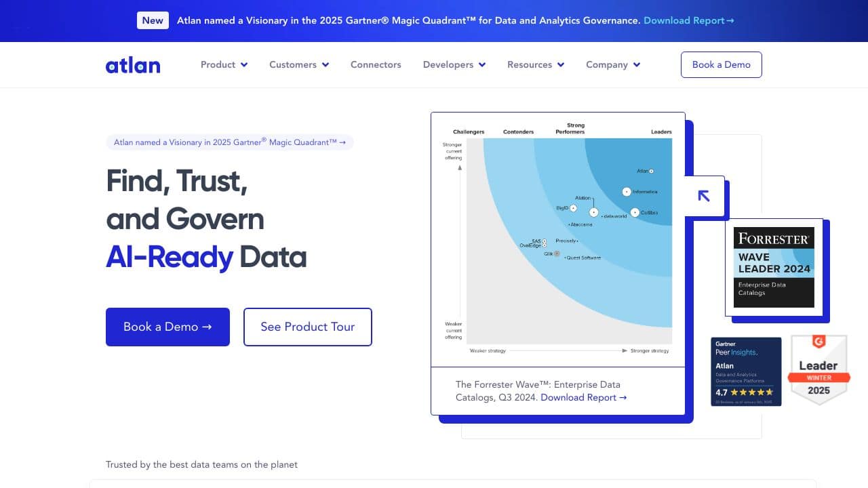
Task: Click the Collibra dot on the Wave chart
Action: (x=635, y=212)
